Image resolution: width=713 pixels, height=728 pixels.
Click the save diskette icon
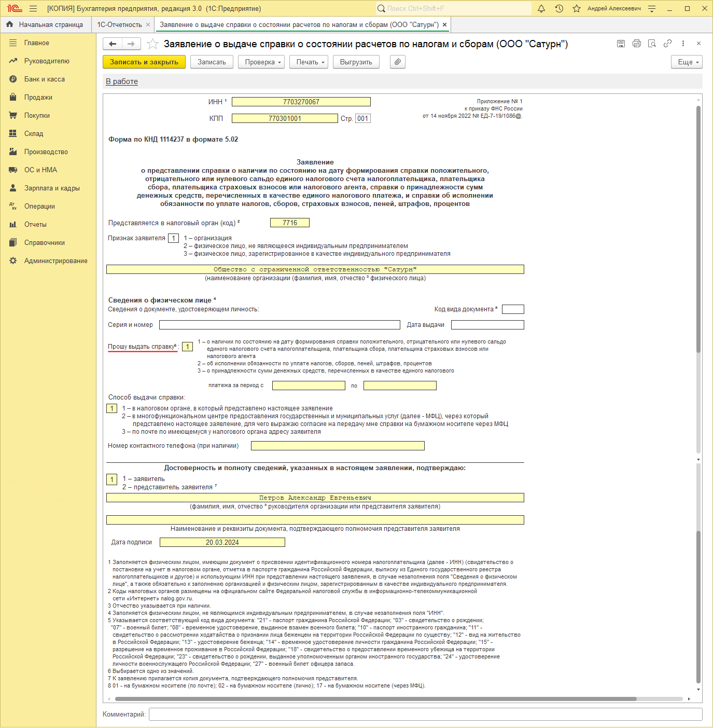[621, 44]
